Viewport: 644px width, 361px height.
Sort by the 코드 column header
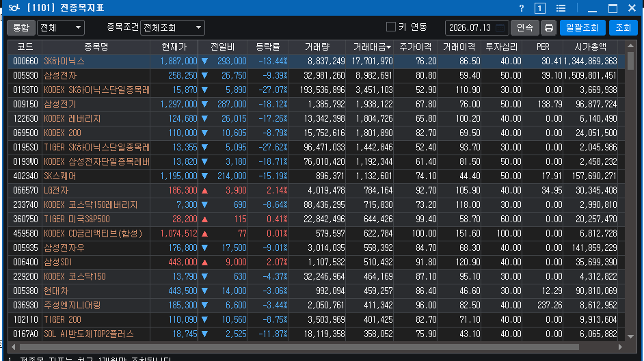click(25, 46)
